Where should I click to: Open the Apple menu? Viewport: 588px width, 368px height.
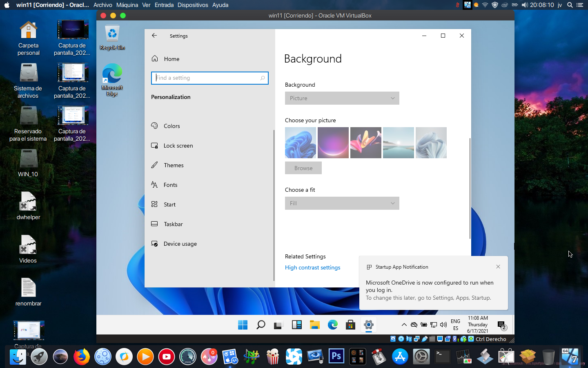7,5
